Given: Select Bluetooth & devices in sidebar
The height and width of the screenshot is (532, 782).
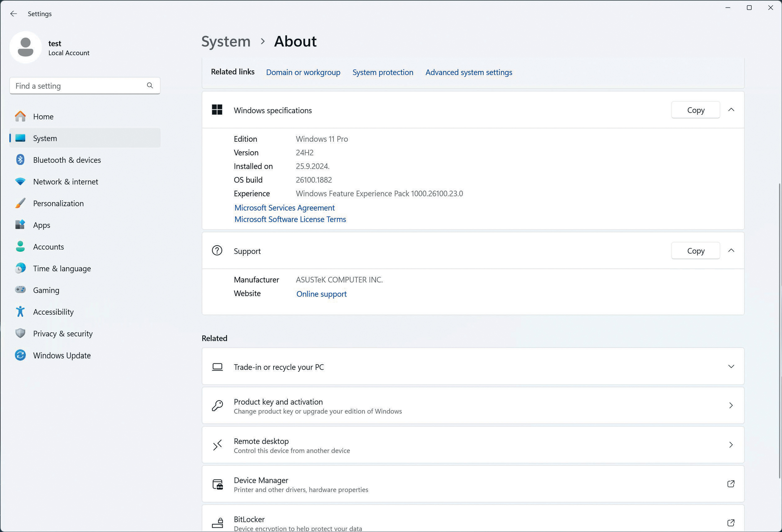Looking at the screenshot, I should (x=85, y=160).
